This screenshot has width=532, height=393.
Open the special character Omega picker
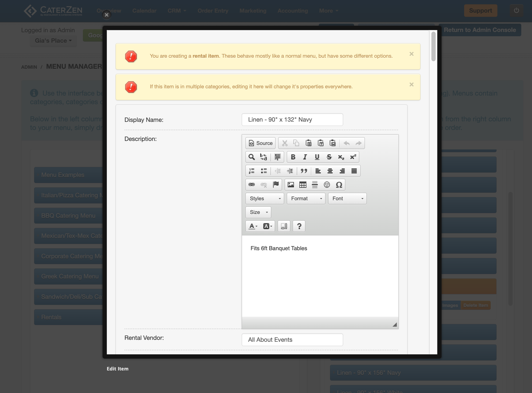click(339, 185)
